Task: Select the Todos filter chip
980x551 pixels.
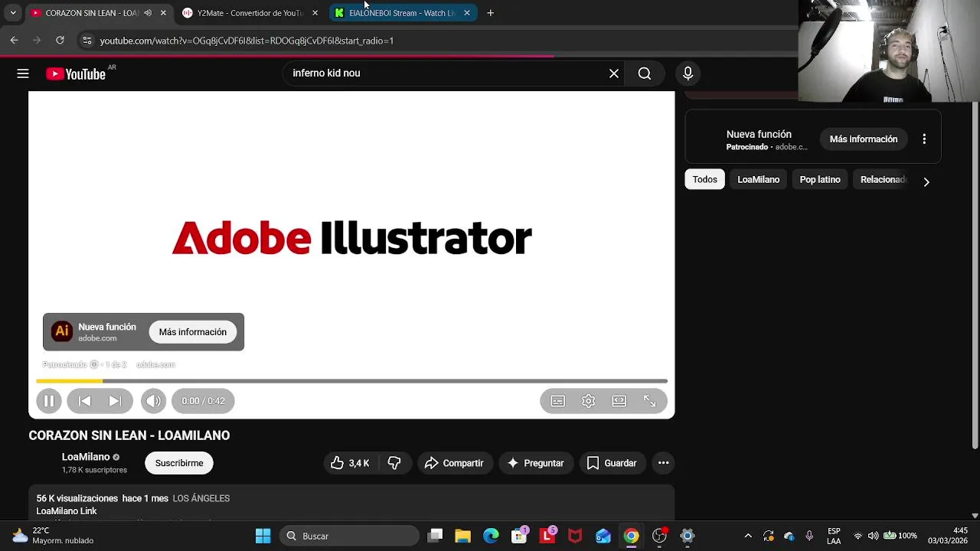Action: point(705,180)
